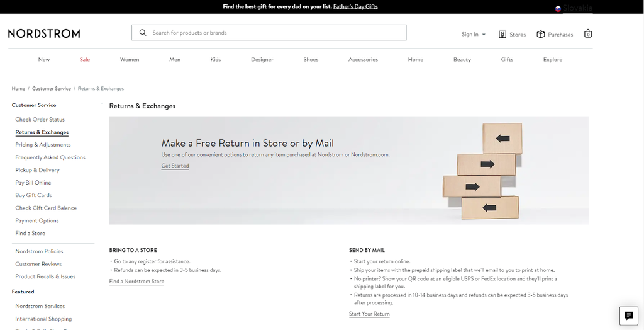
Task: Click the Stores text label in header
Action: (518, 35)
